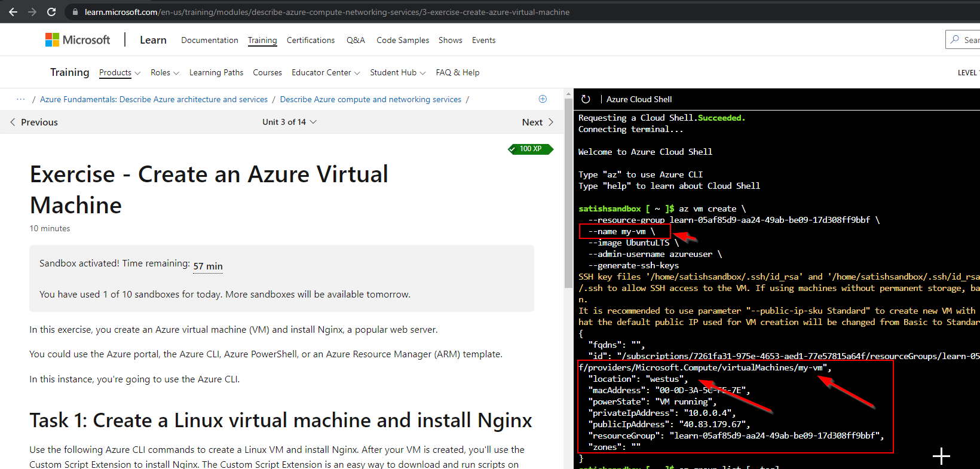980x469 pixels.
Task: Expand the Student Hub dropdown
Action: (398, 72)
